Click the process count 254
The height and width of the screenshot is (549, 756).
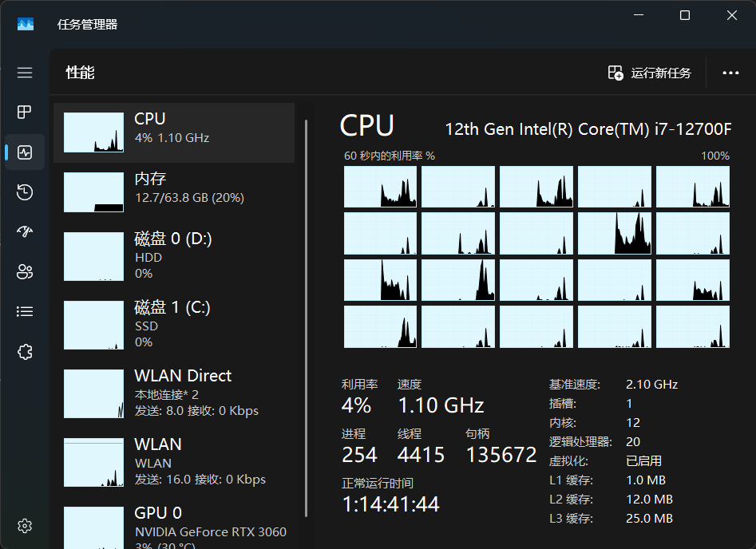[359, 455]
